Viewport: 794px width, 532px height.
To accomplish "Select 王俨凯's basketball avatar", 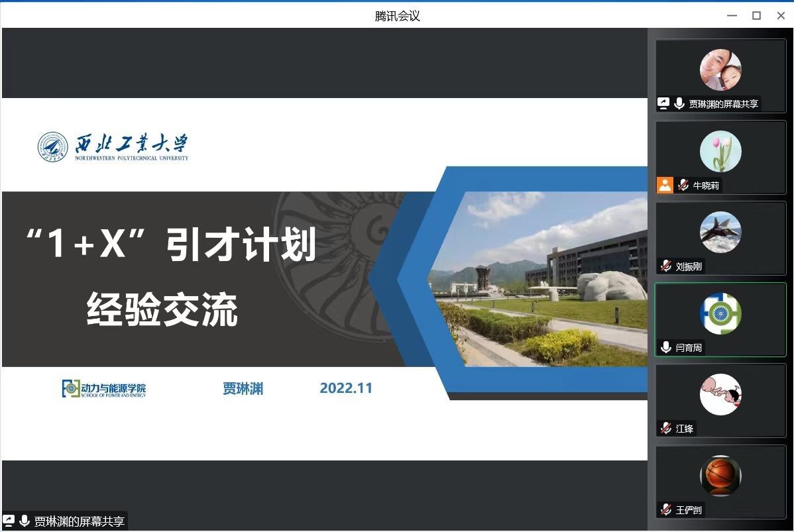I will (720, 475).
